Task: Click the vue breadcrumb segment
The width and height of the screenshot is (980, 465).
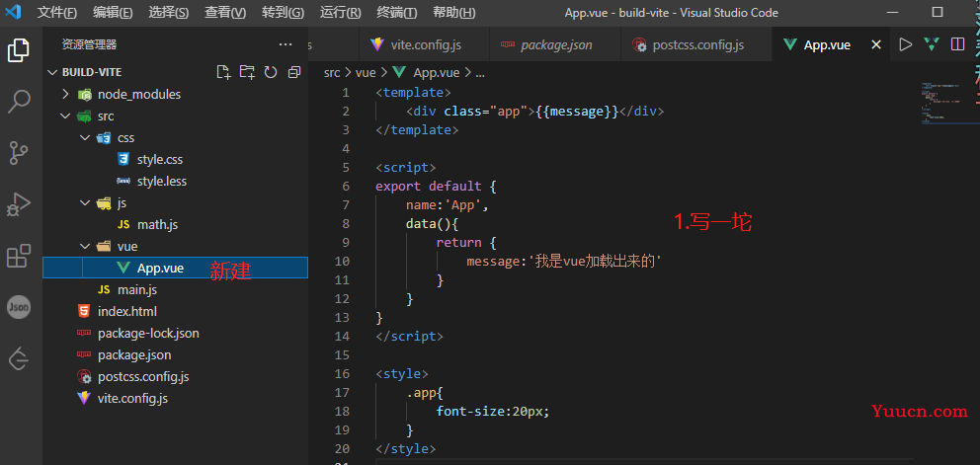Action: [366, 73]
